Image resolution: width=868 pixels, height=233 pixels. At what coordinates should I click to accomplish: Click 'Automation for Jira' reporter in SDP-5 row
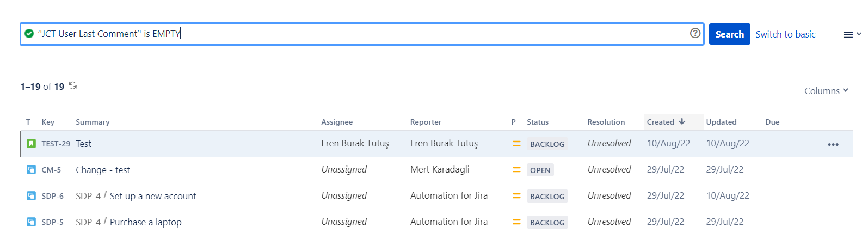tap(449, 222)
